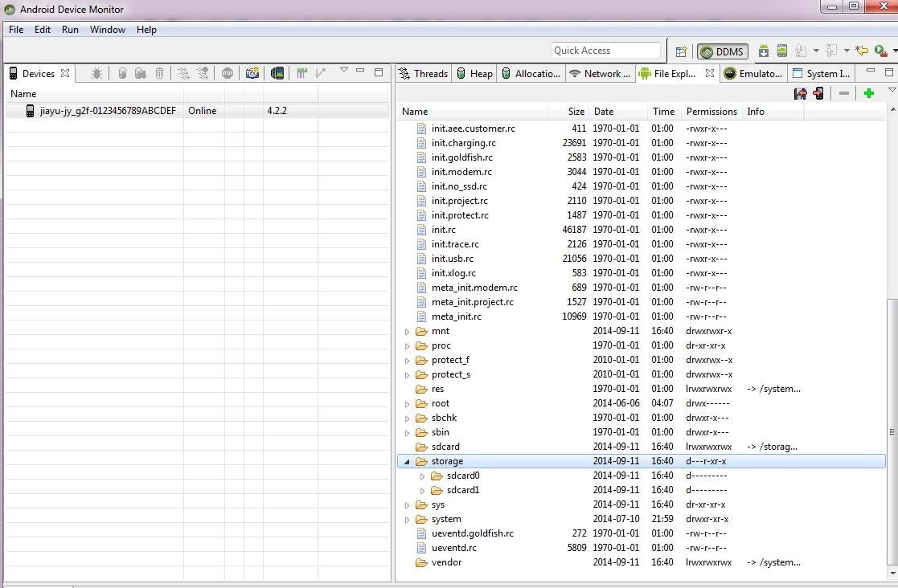Pull a file from the device
Screen dimensions: 898x588
(x=800, y=93)
